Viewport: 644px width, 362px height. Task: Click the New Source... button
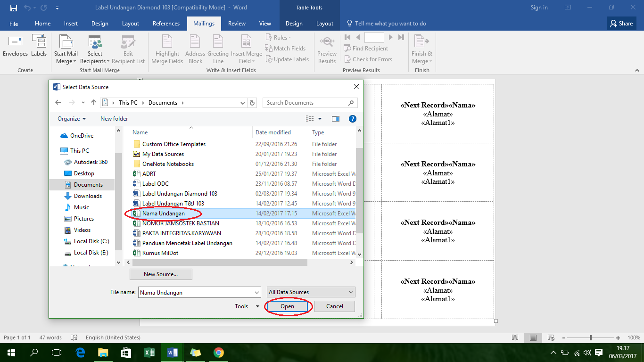pyautogui.click(x=161, y=274)
